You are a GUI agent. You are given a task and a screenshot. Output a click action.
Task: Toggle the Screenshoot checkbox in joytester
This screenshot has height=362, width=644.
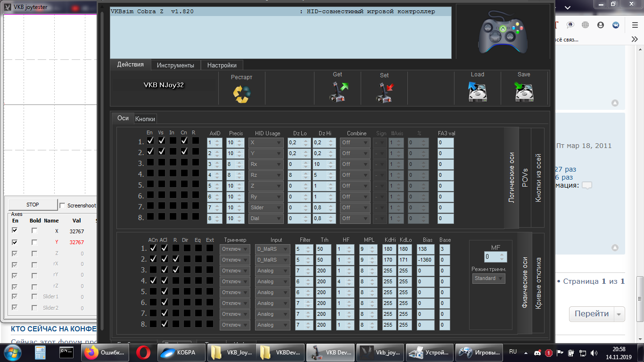62,206
